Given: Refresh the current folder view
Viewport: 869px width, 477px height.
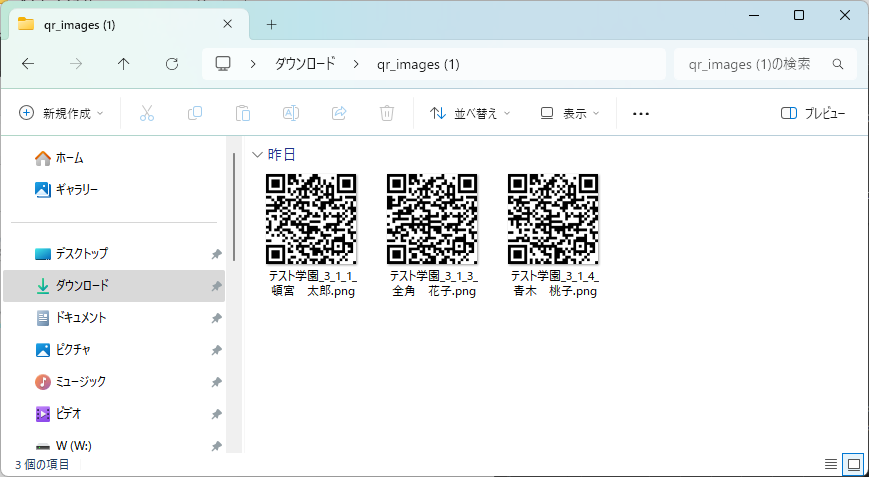Looking at the screenshot, I should [x=172, y=64].
